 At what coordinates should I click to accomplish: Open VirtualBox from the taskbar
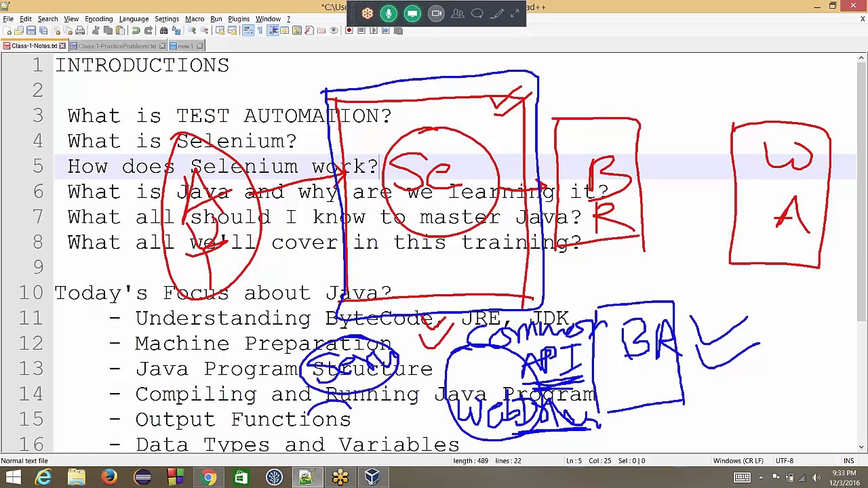tap(372, 478)
